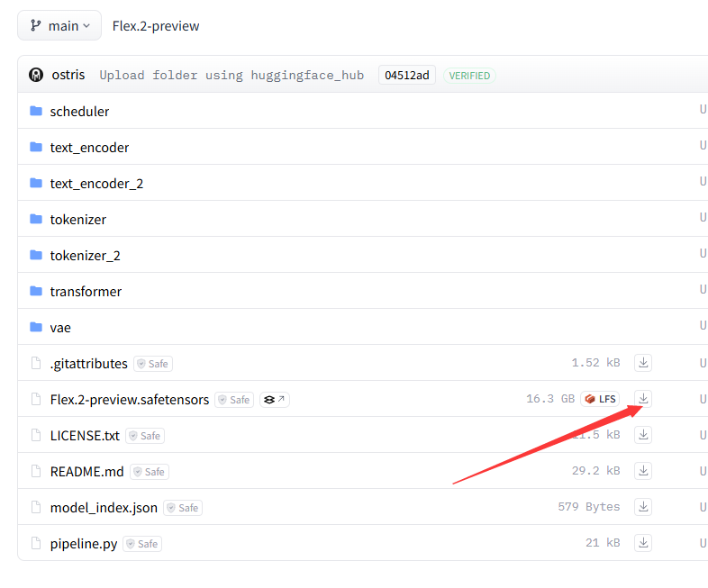Image resolution: width=708 pixels, height=588 pixels.
Task: Click the 29.2 kB file size text
Action: pyautogui.click(x=596, y=471)
